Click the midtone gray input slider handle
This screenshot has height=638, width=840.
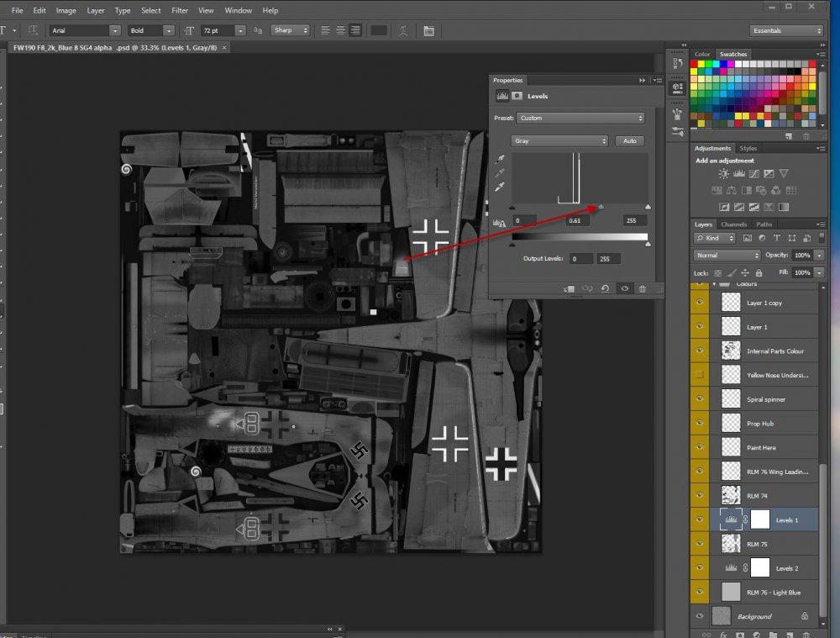point(600,207)
